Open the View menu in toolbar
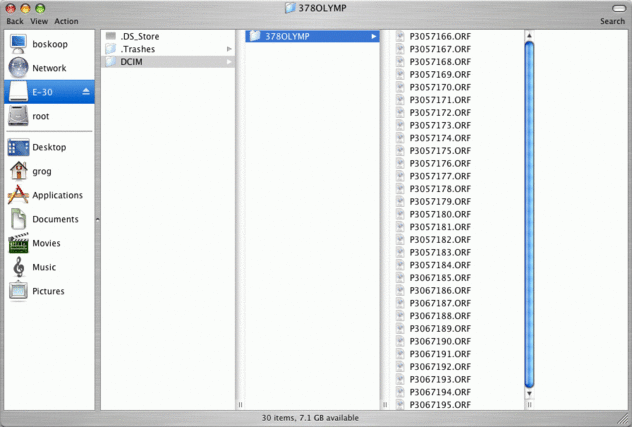Screen dimensions: 632x427 pos(39,21)
